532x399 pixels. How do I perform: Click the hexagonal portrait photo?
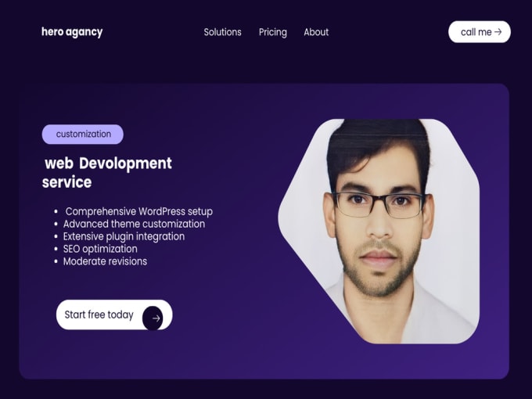point(379,231)
